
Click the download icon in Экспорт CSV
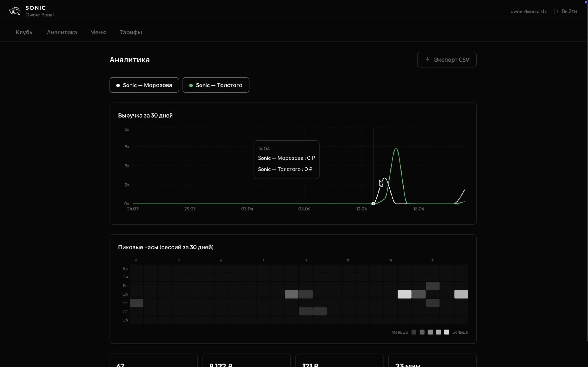click(427, 60)
